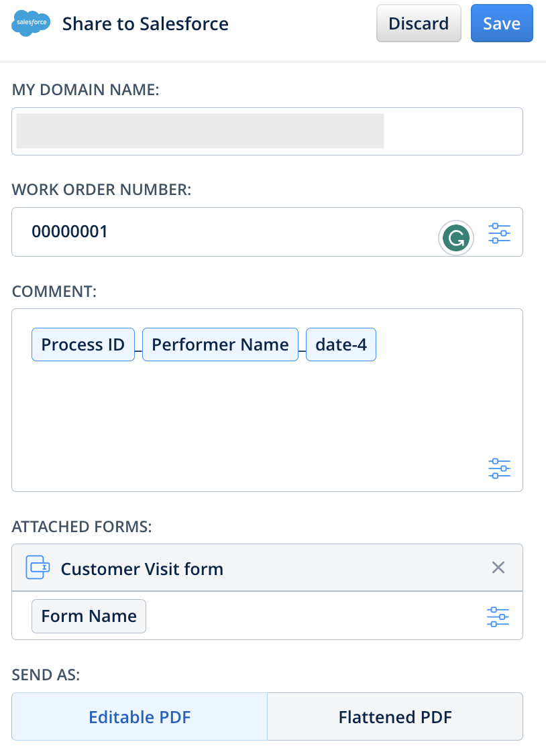
Task: Click the form icon beside Customer Visit form
Action: (38, 568)
